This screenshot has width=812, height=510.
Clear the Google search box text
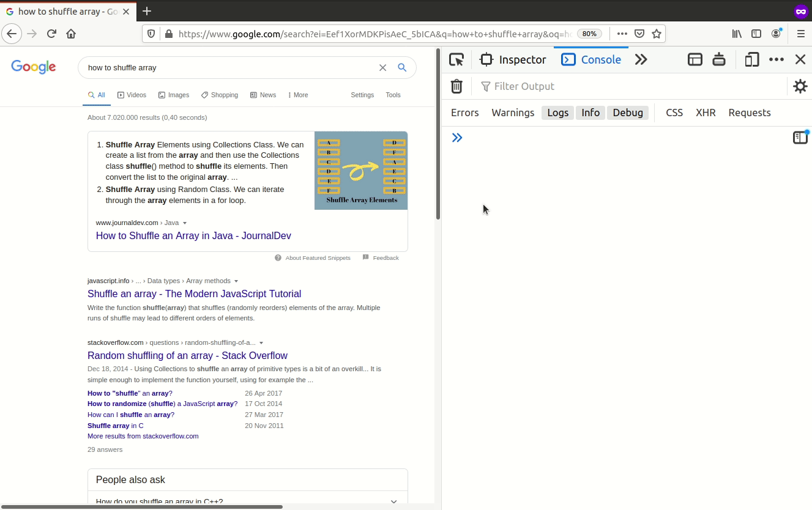[x=382, y=68]
